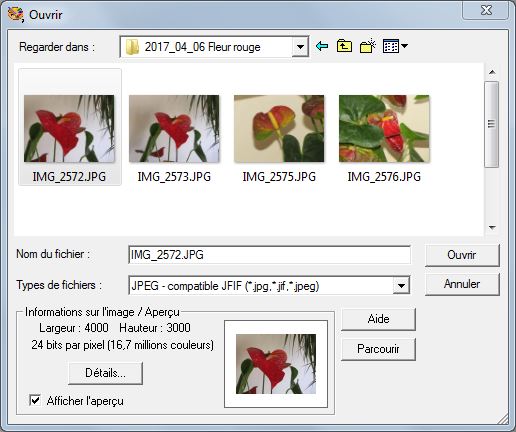Image resolution: width=516 pixels, height=432 pixels.
Task: Click the Parcourir button
Action: tap(378, 349)
